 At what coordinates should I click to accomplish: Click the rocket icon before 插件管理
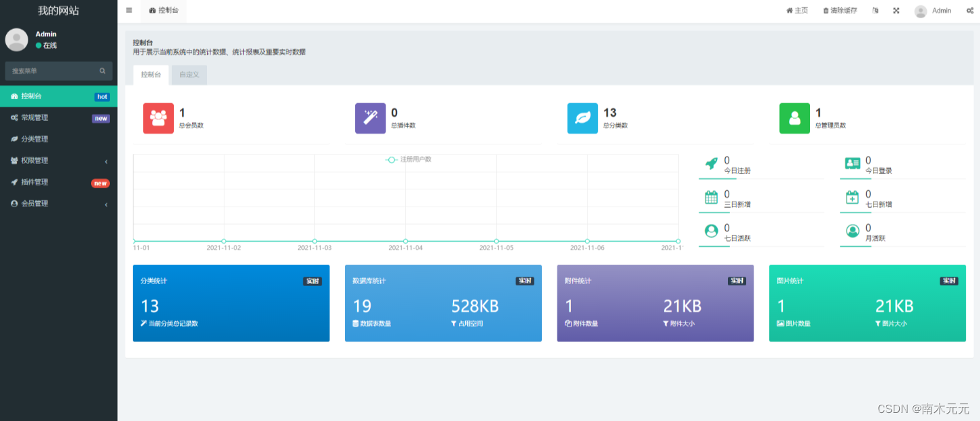pyautogui.click(x=14, y=182)
